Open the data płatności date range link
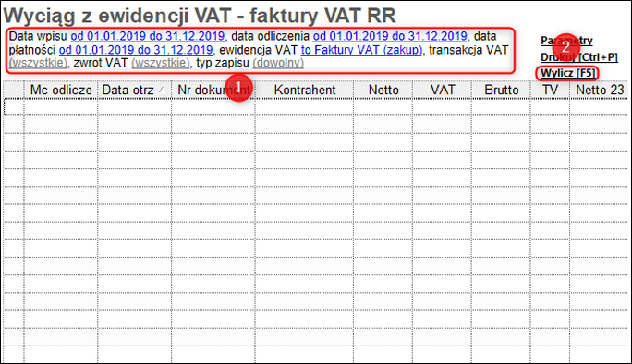This screenshot has height=364, width=632. click(136, 50)
